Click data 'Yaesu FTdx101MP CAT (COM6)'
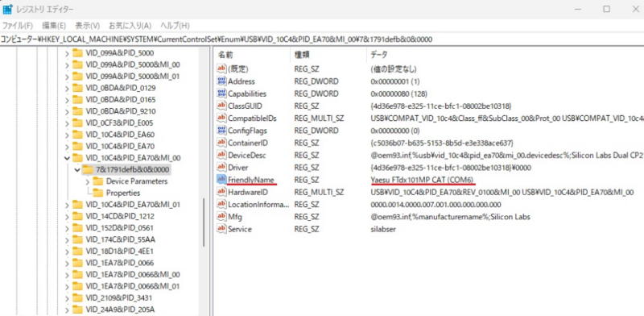 423,180
